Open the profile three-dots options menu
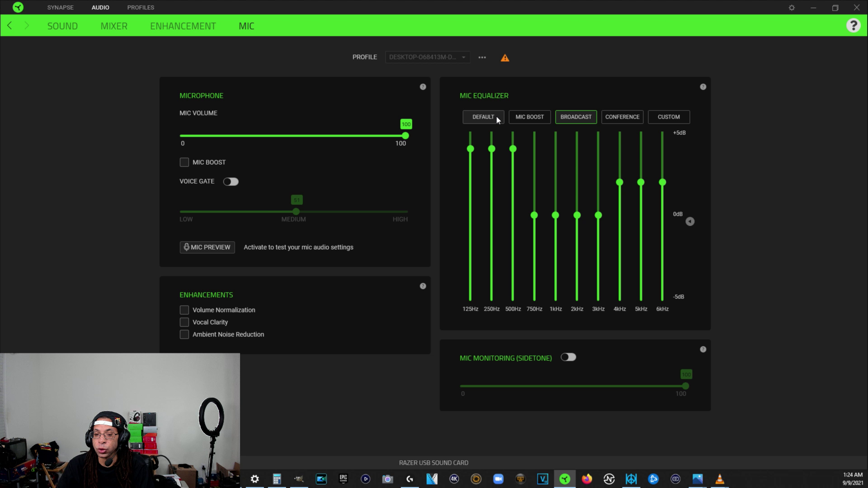 tap(482, 57)
